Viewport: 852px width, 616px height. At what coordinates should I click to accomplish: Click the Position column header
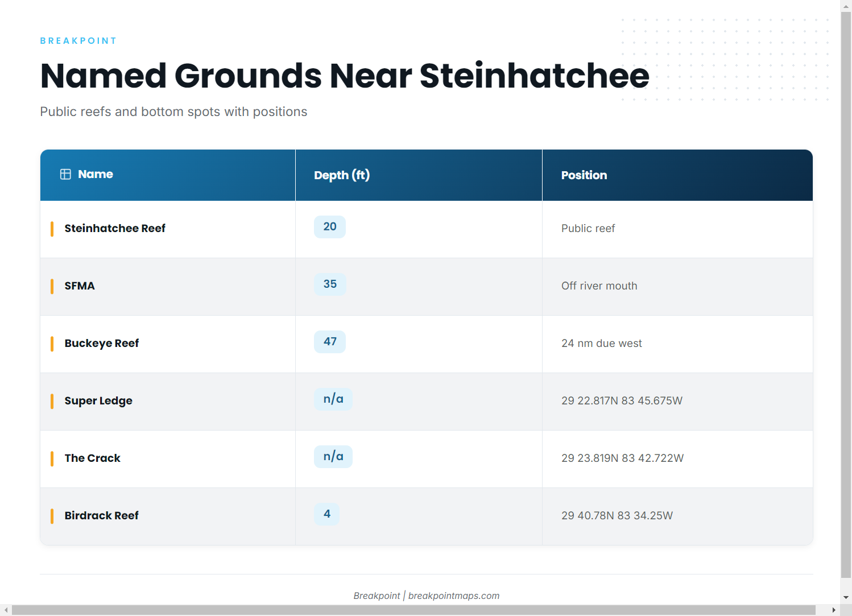tap(677, 175)
